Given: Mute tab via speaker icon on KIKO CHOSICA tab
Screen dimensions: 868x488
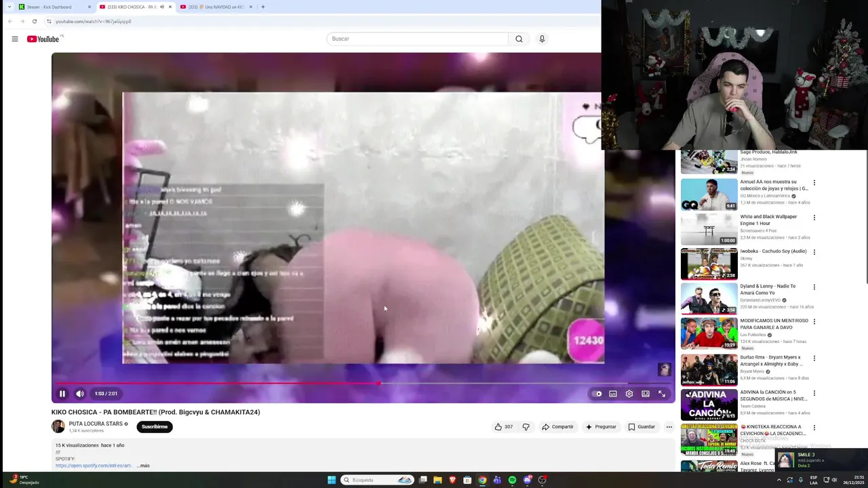Looking at the screenshot, I should 161,7.
